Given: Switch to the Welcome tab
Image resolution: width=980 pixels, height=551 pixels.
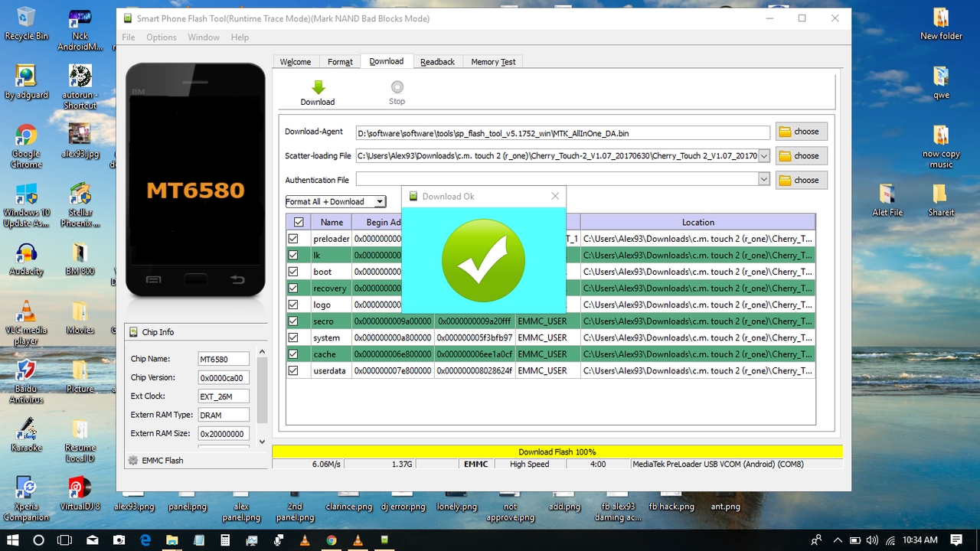Looking at the screenshot, I should point(296,62).
